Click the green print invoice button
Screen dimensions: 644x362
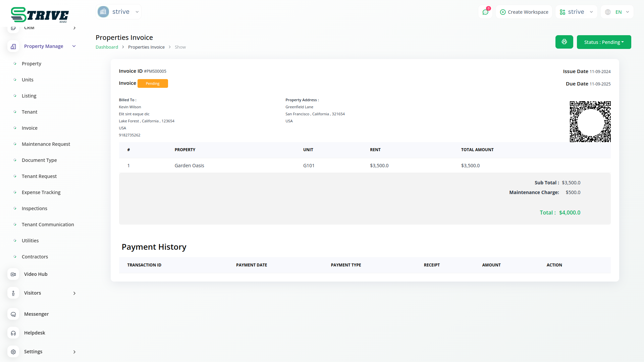click(x=564, y=42)
